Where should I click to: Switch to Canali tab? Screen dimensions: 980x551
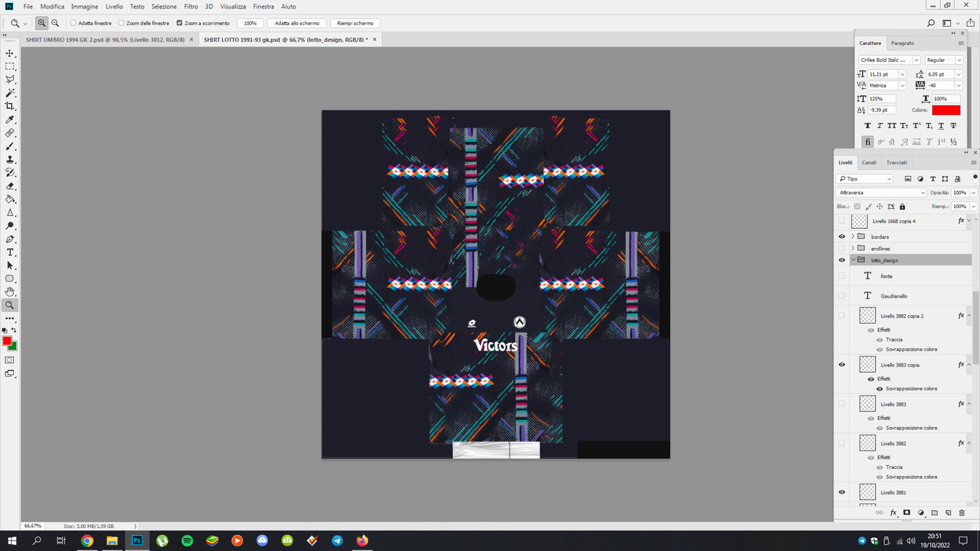pos(869,162)
